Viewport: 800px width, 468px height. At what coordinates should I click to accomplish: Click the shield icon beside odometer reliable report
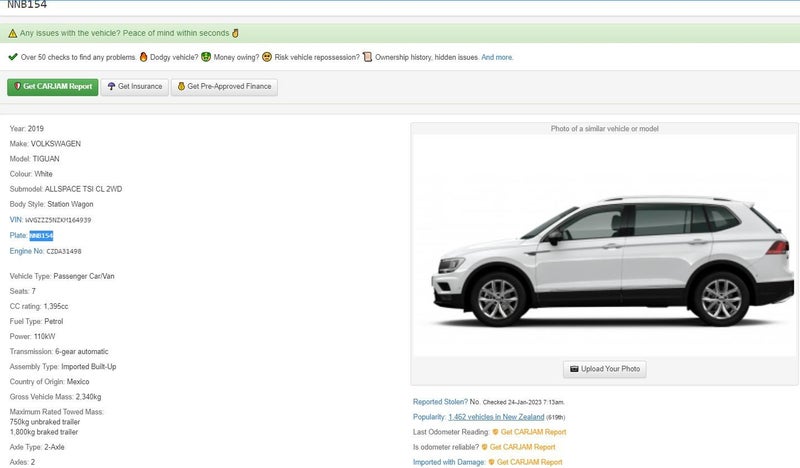pyautogui.click(x=484, y=447)
